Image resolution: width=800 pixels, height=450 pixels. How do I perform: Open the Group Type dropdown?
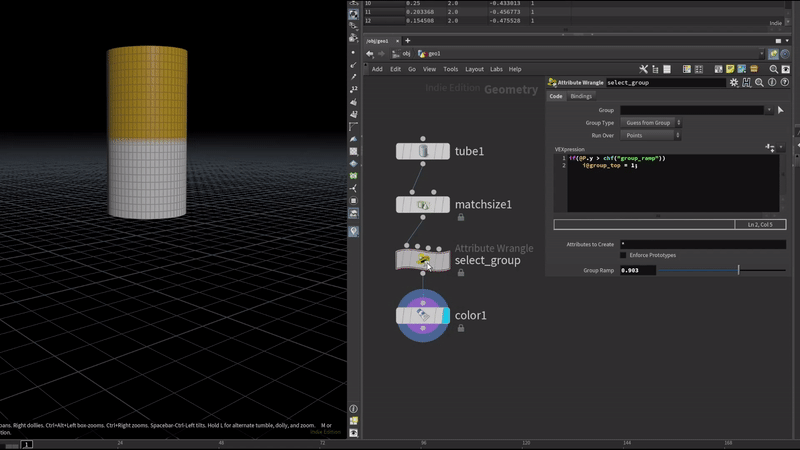click(651, 123)
